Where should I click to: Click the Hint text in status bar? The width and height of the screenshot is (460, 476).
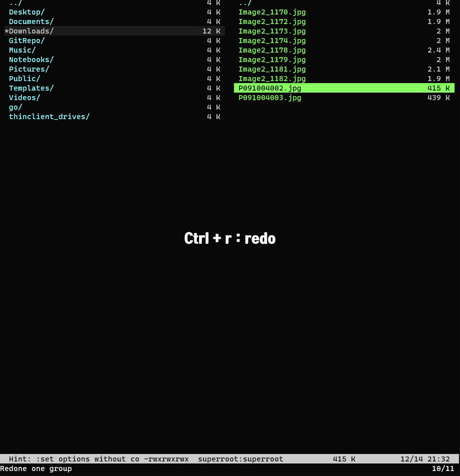pos(74,458)
